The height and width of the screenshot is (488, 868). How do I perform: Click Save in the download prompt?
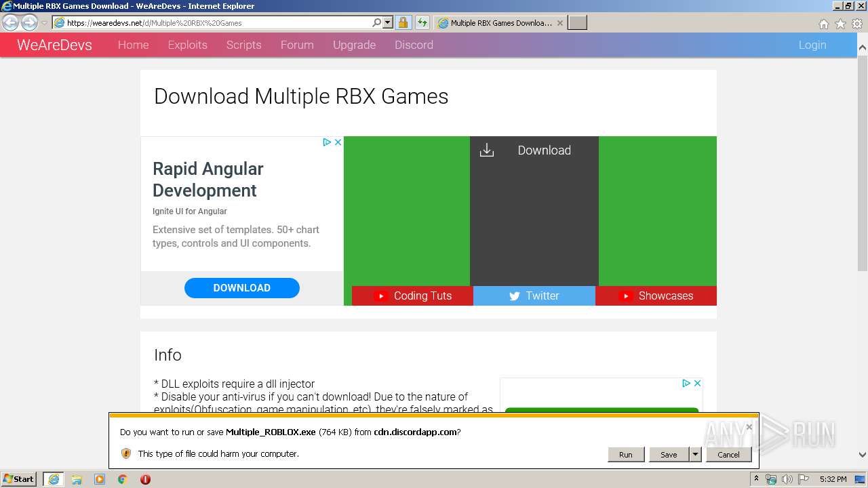tap(669, 455)
